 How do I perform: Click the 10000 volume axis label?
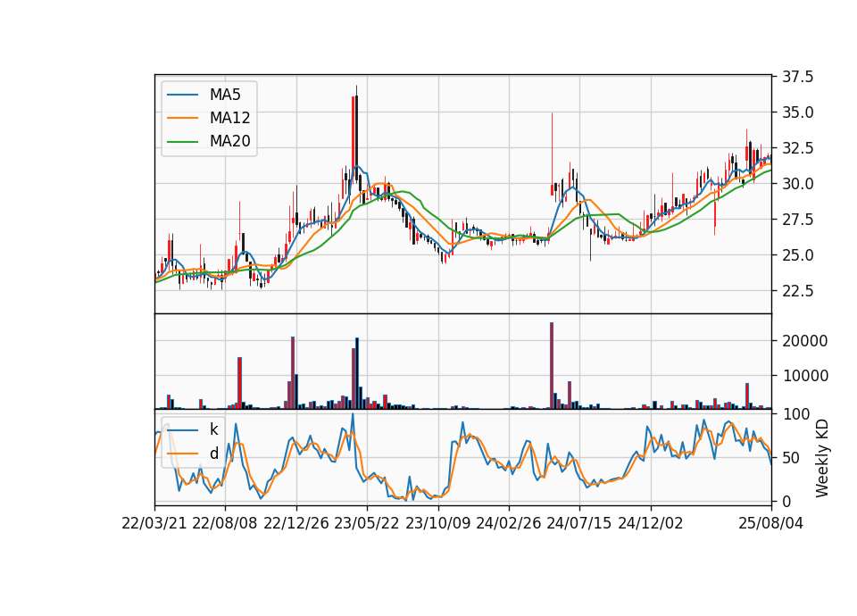click(805, 376)
